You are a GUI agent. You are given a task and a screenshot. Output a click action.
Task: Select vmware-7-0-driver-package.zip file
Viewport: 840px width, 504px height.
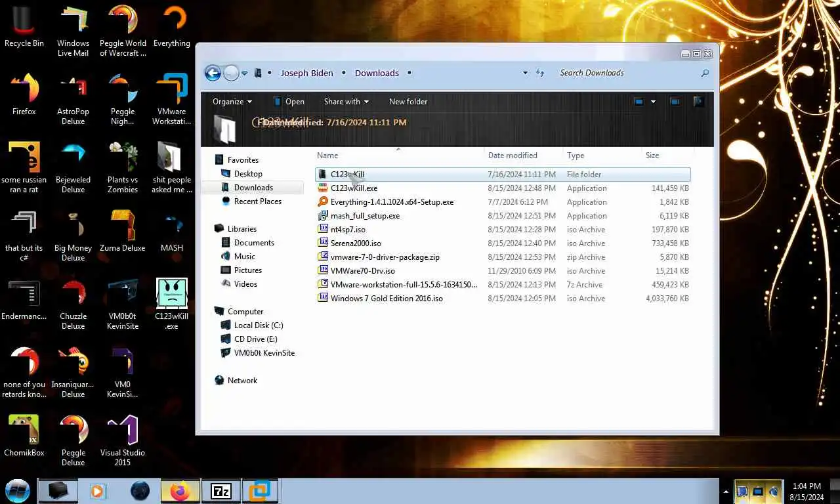pos(503,257)
